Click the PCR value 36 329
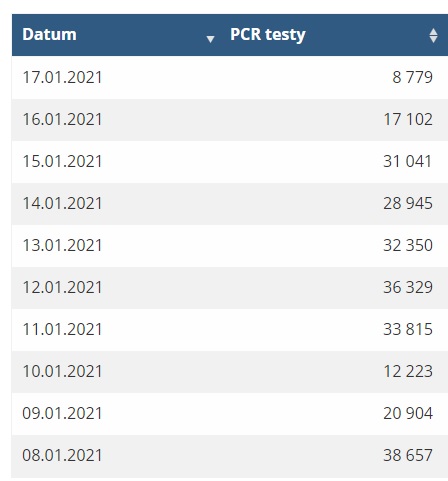Image resolution: width=448 pixels, height=481 pixels. [x=408, y=287]
